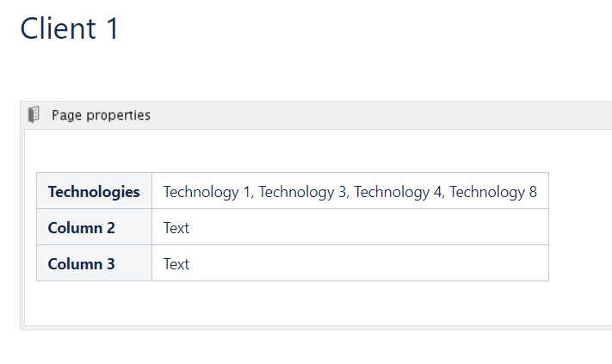The height and width of the screenshot is (364, 612).
Task: Click 'Technology 3' in the Technologies row
Action: tap(302, 192)
